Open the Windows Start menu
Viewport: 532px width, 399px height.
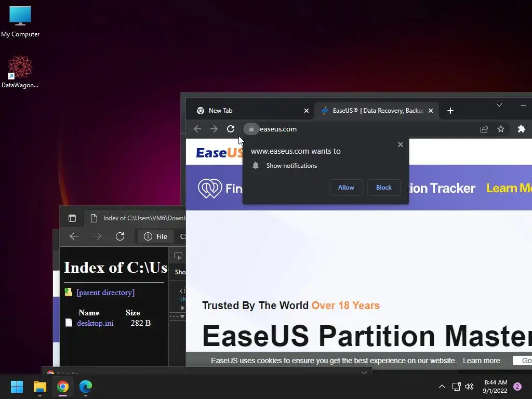[17, 387]
